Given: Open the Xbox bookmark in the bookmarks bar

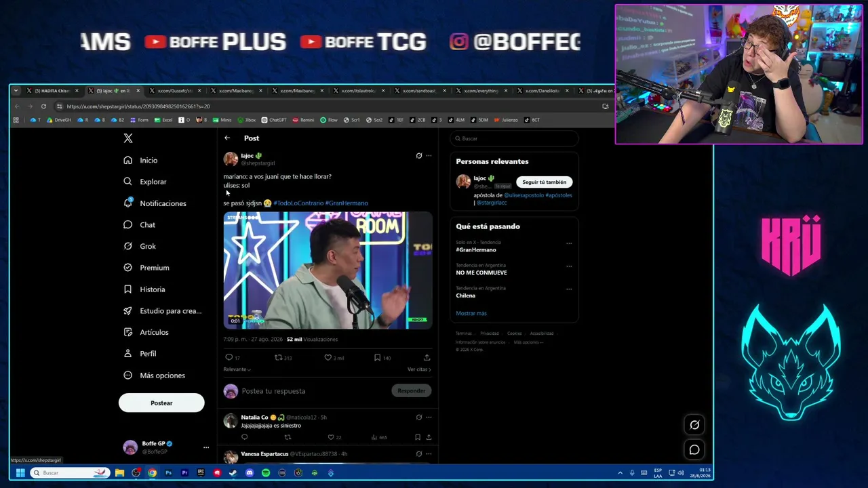Looking at the screenshot, I should (246, 120).
